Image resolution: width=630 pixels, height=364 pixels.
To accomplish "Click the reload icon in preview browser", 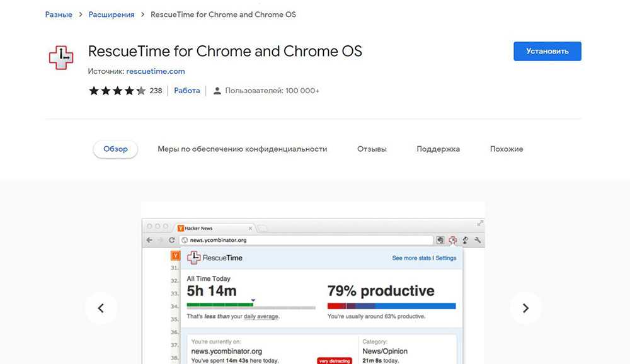I will point(172,240).
